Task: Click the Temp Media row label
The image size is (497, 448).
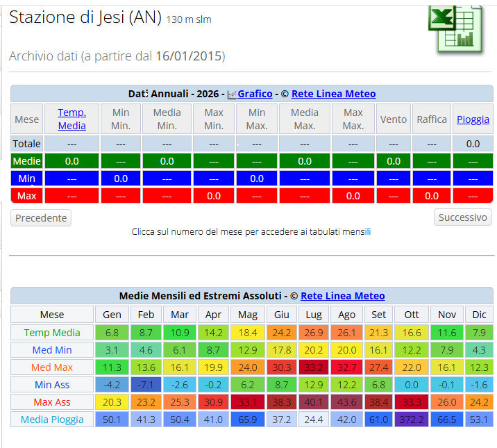Action: point(52,333)
